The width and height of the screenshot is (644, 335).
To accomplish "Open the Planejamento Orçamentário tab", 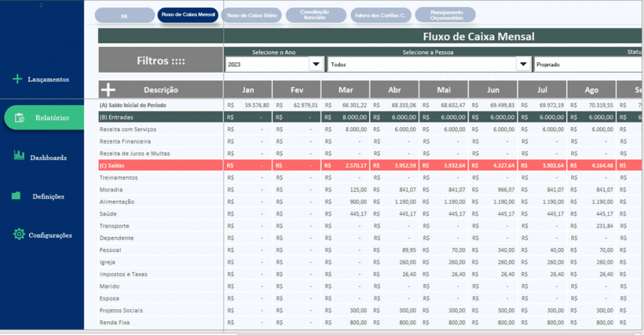I will pyautogui.click(x=446, y=14).
